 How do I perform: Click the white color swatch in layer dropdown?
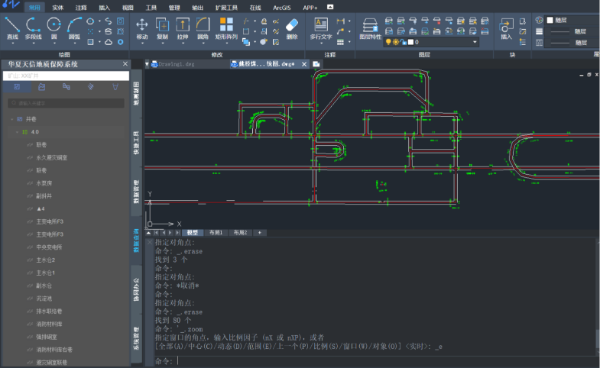click(411, 42)
